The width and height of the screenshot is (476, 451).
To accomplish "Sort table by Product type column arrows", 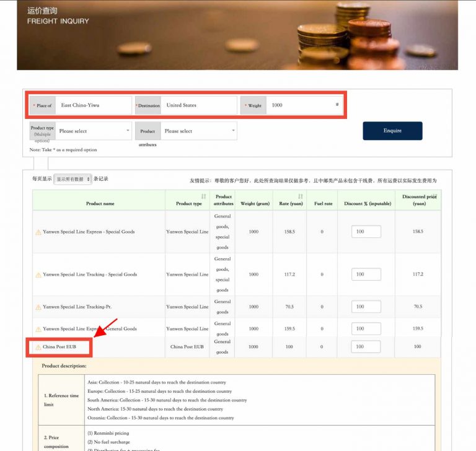I will 203,196.
